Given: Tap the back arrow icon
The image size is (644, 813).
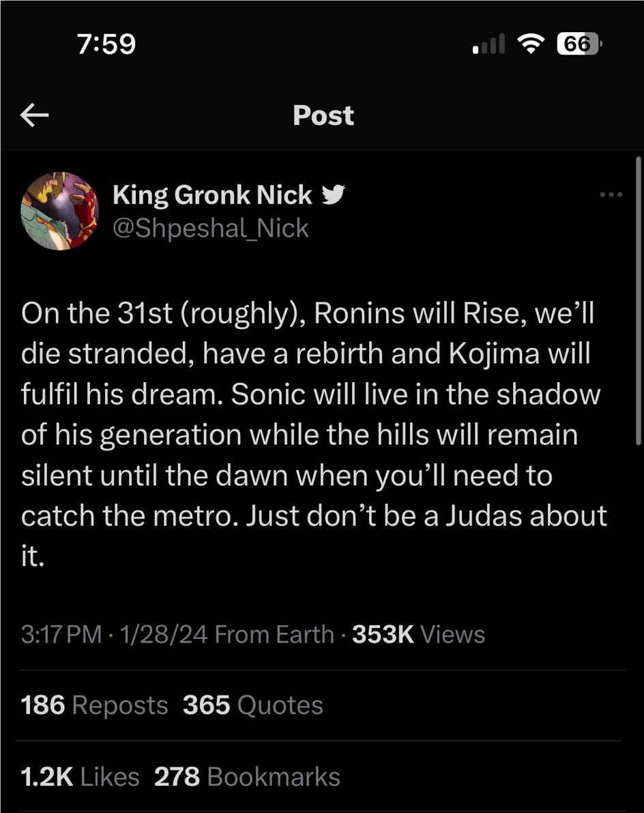Looking at the screenshot, I should tap(35, 115).
